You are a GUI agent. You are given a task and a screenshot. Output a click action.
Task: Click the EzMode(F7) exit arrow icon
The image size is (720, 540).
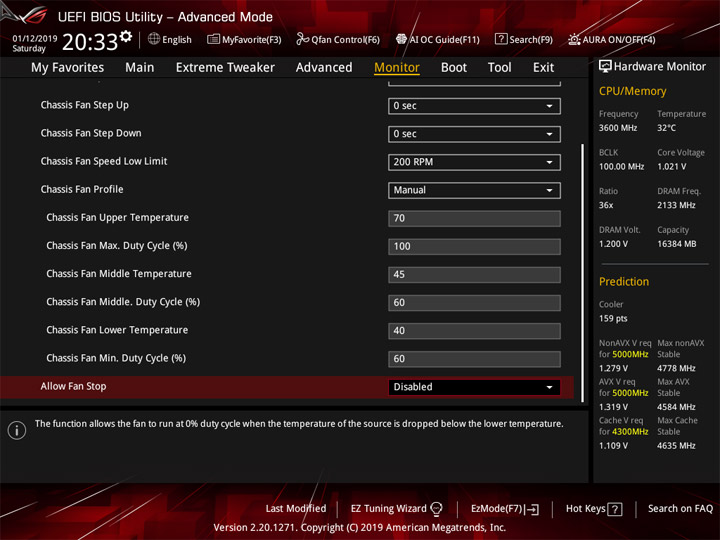coord(532,509)
